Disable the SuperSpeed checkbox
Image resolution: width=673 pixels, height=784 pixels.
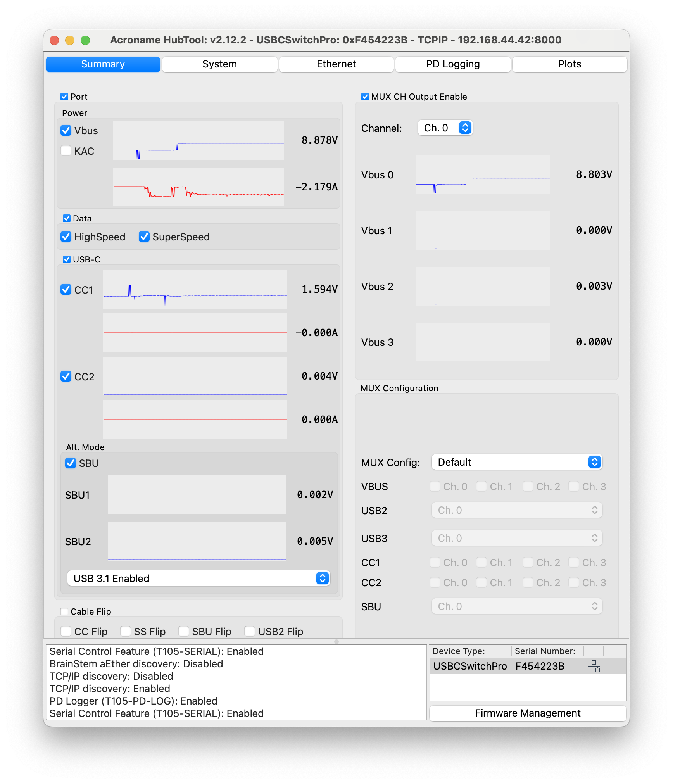(x=144, y=237)
